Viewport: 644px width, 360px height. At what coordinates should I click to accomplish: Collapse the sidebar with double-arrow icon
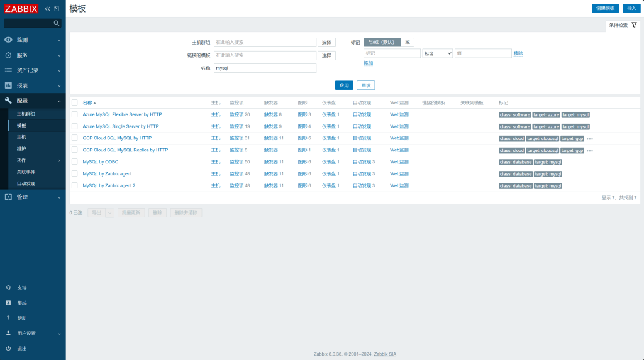48,9
